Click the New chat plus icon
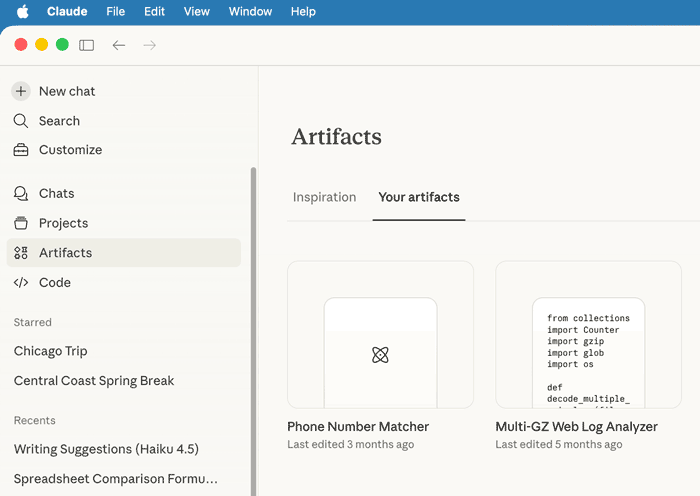Viewport: 700px width, 496px height. pos(21,91)
